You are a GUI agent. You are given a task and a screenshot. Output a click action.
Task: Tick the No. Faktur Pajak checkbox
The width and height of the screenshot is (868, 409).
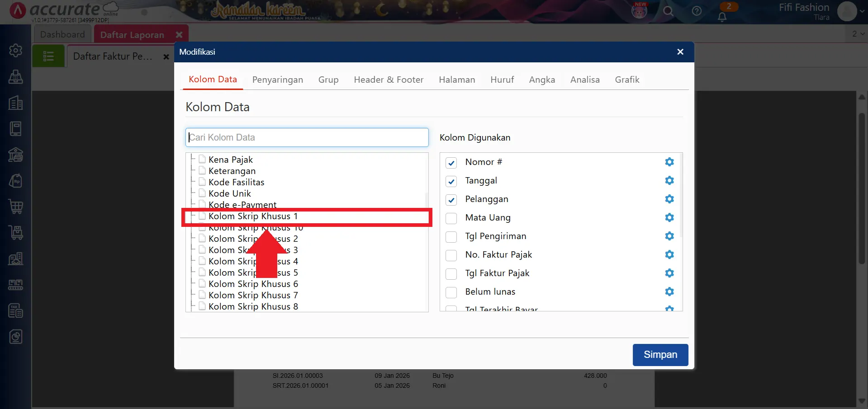(x=451, y=255)
